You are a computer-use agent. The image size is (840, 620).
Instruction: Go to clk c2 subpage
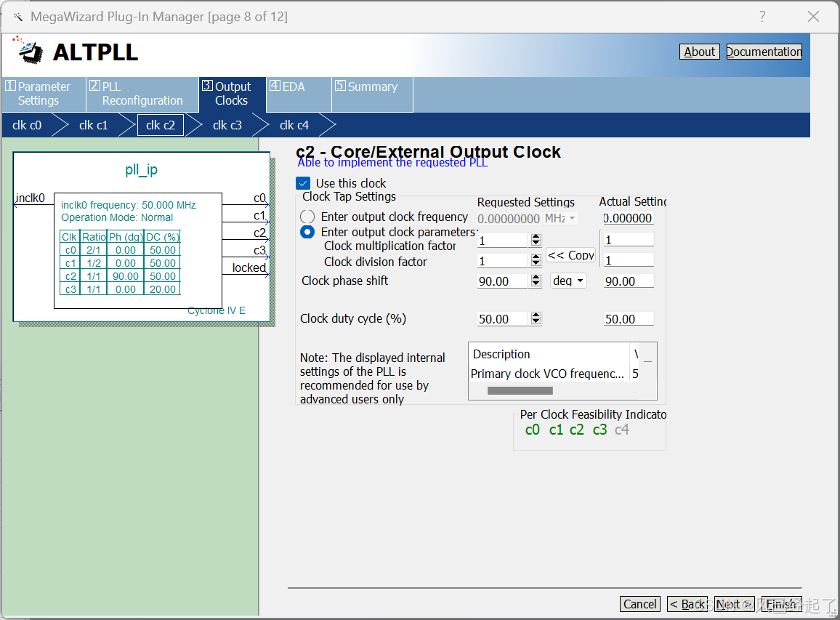(160, 125)
